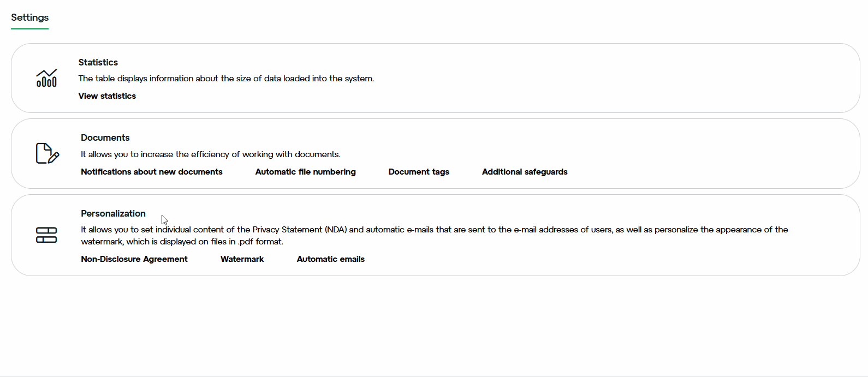Click the Documents section heading
Viewport: 868px width, 377px height.
[x=105, y=137]
